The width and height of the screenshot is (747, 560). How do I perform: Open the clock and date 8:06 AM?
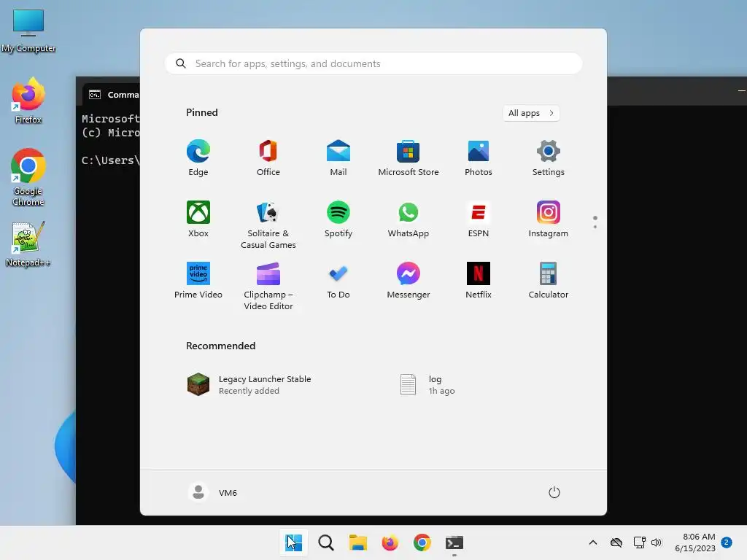pos(695,542)
